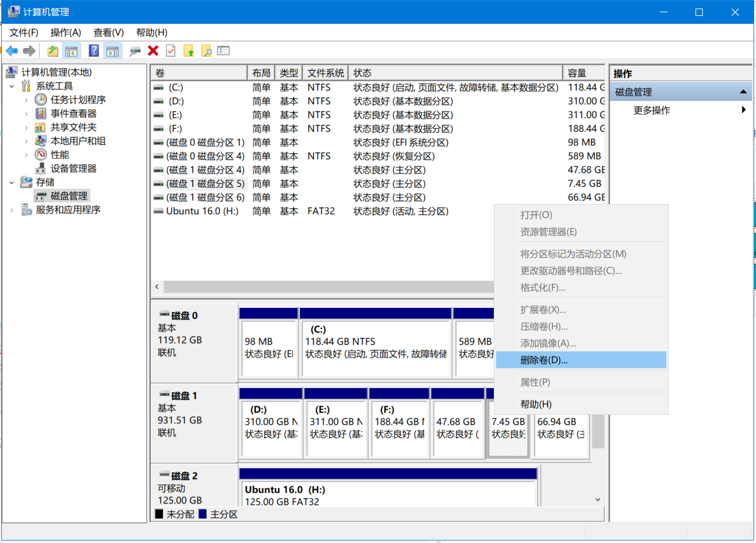Open the 操作(A) menu

[x=65, y=32]
